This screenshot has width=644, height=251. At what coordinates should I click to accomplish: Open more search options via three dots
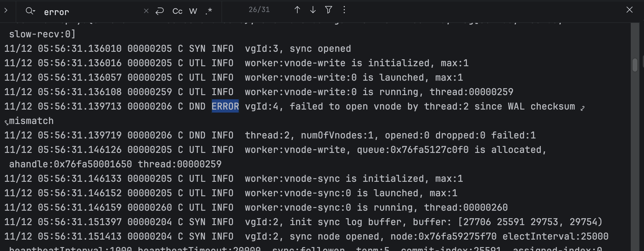click(x=344, y=10)
